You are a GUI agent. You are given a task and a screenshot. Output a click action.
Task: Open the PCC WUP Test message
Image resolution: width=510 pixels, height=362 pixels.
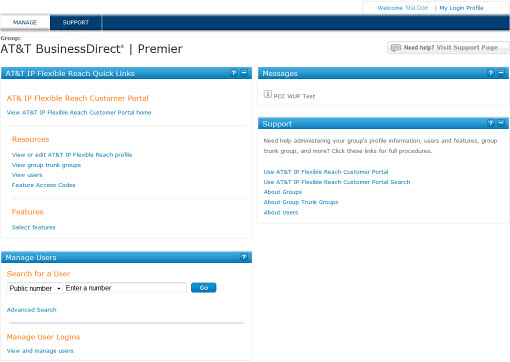tap(294, 96)
